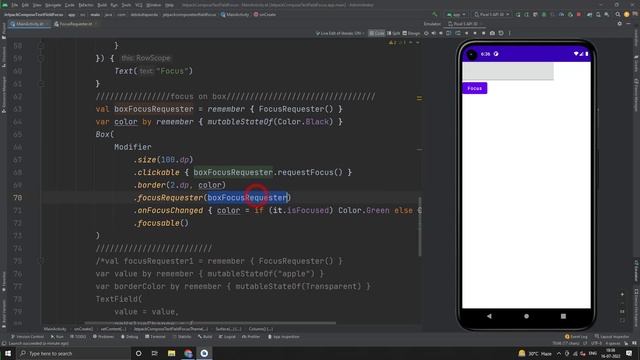Click the Make Project hammer icon
The image size is (640, 360).
pyautogui.click(x=435, y=14)
